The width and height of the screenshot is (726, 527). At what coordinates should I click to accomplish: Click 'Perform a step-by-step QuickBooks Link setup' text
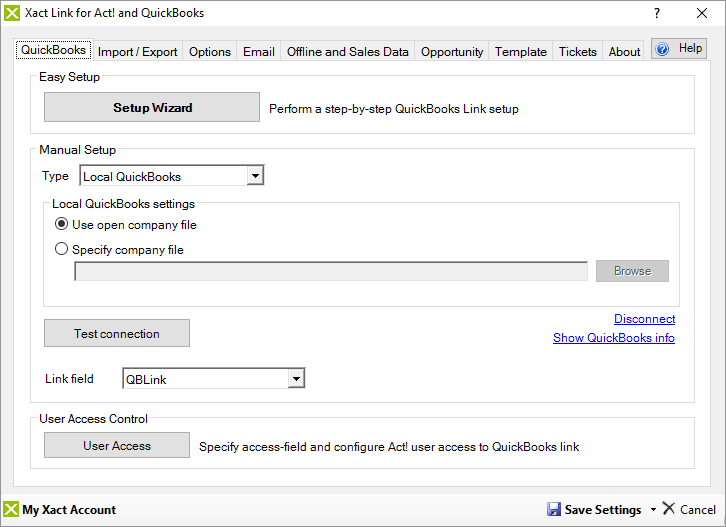point(394,109)
